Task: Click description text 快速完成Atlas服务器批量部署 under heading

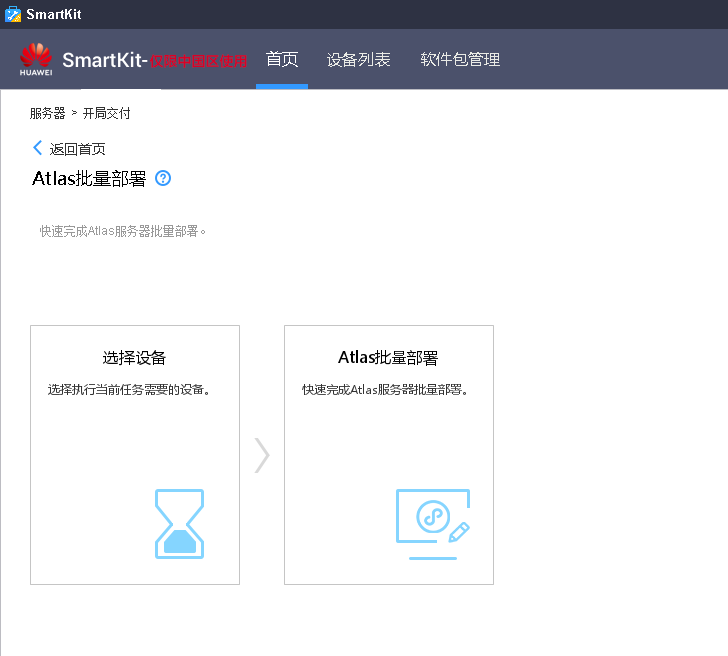Action: [x=123, y=231]
